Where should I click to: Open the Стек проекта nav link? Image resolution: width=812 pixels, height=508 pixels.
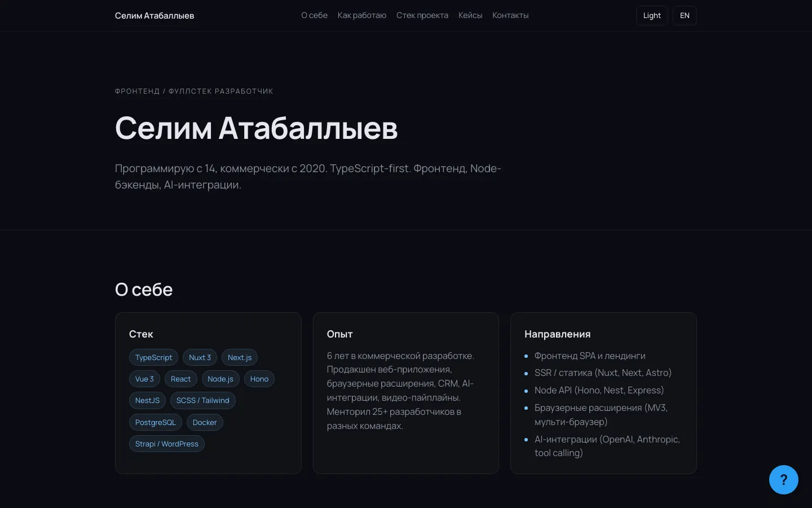[422, 15]
